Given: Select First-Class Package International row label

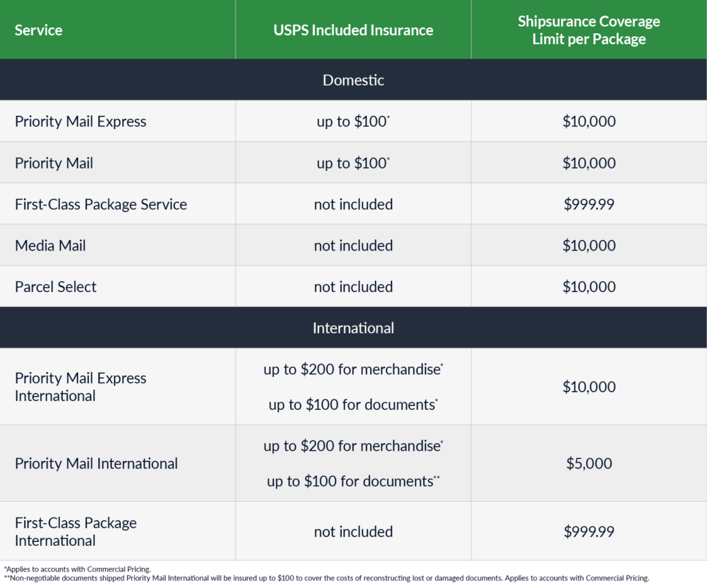Looking at the screenshot, I should (x=76, y=531).
